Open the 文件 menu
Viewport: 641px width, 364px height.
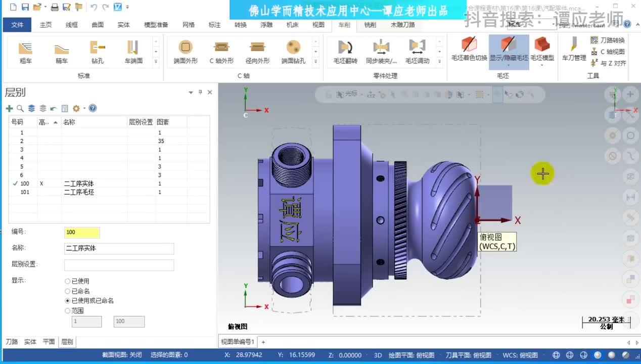(x=17, y=25)
